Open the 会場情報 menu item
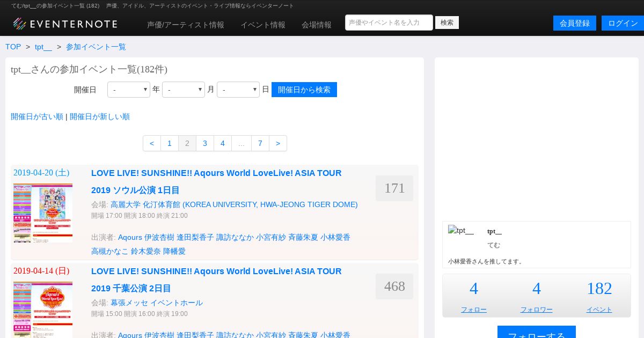This screenshot has width=644, height=338. 317,25
